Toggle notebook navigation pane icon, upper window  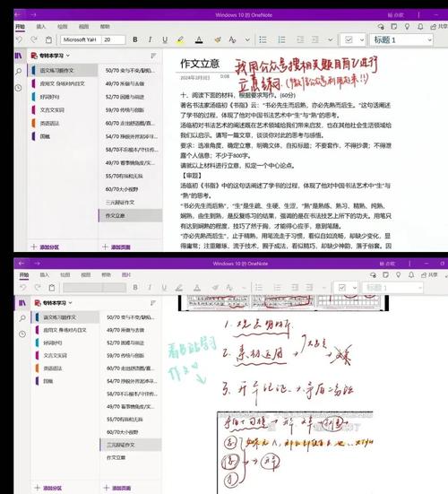19,56
